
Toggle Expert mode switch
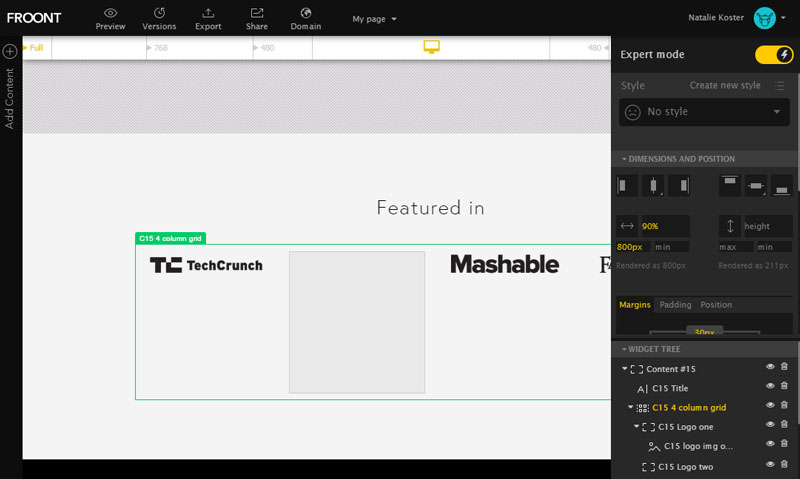pos(774,55)
